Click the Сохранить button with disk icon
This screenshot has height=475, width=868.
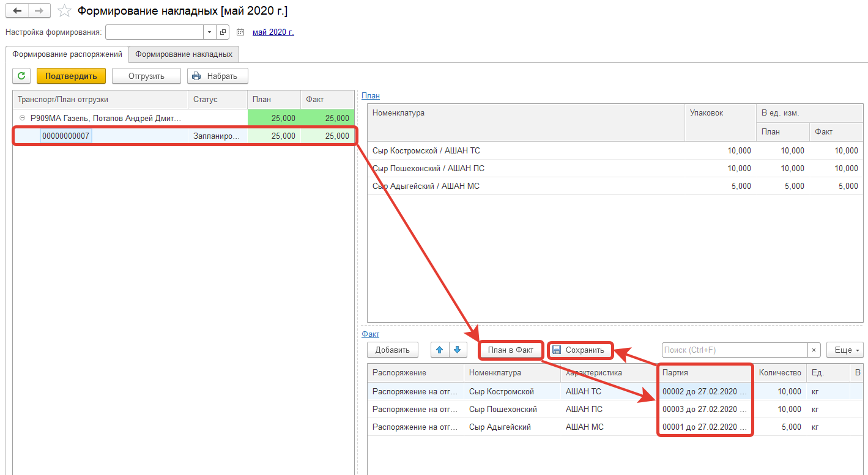pos(579,350)
